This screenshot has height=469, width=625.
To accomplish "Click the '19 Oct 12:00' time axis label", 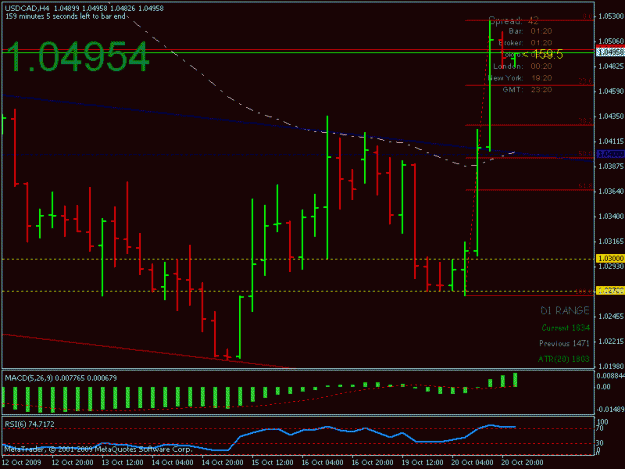I will [422, 462].
